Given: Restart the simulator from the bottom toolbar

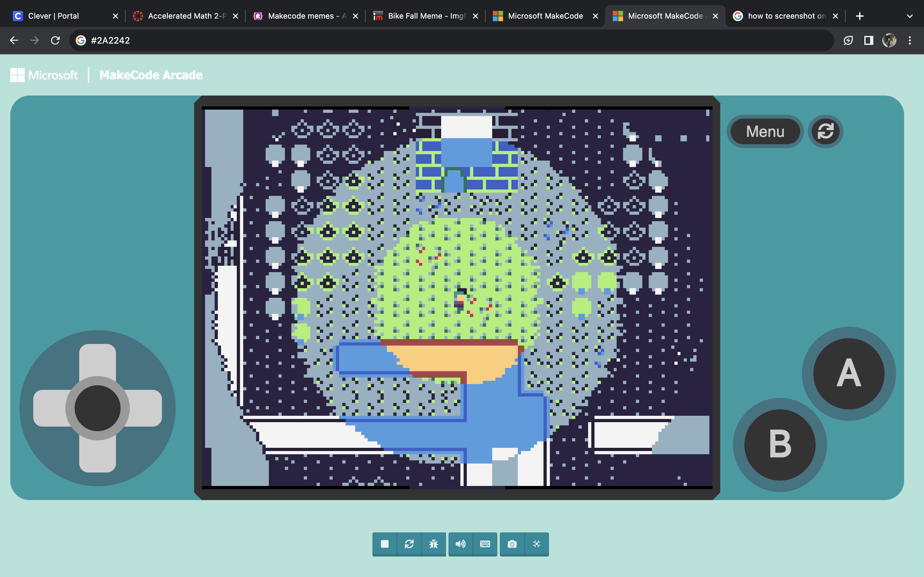Looking at the screenshot, I should pos(409,544).
